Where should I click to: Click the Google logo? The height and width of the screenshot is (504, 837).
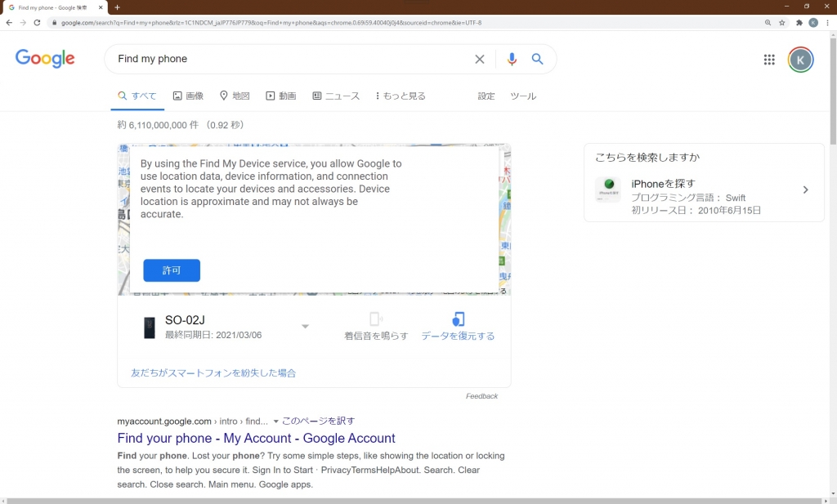tap(45, 58)
